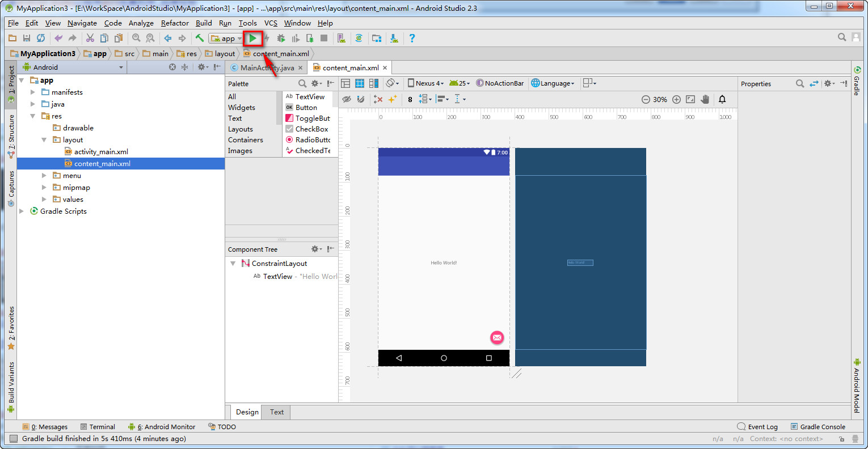Open the Build Variants side panel

(11, 387)
